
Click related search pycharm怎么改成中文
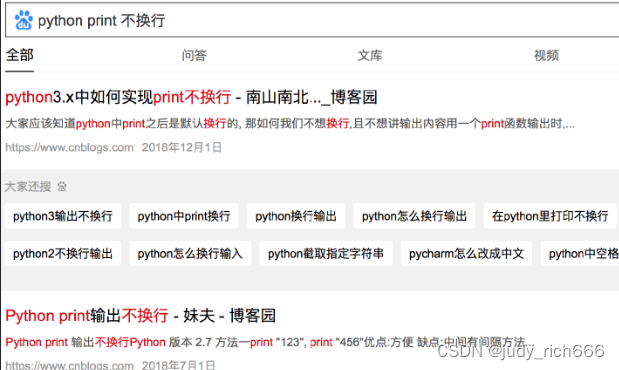pyautogui.click(x=467, y=254)
